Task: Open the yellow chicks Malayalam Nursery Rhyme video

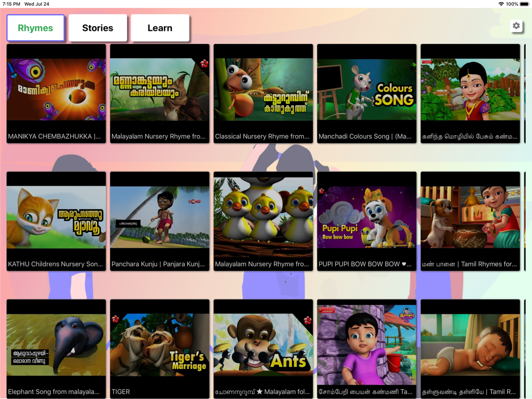Action: tap(263, 221)
